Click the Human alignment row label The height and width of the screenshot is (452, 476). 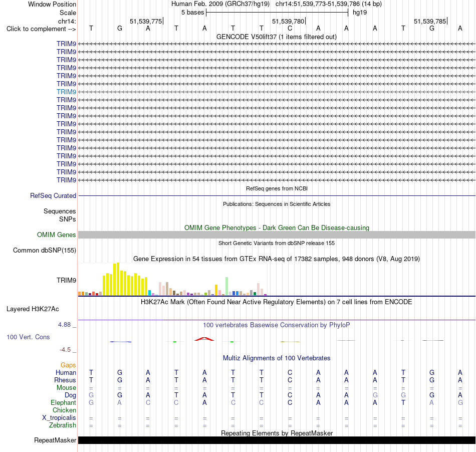[66, 373]
